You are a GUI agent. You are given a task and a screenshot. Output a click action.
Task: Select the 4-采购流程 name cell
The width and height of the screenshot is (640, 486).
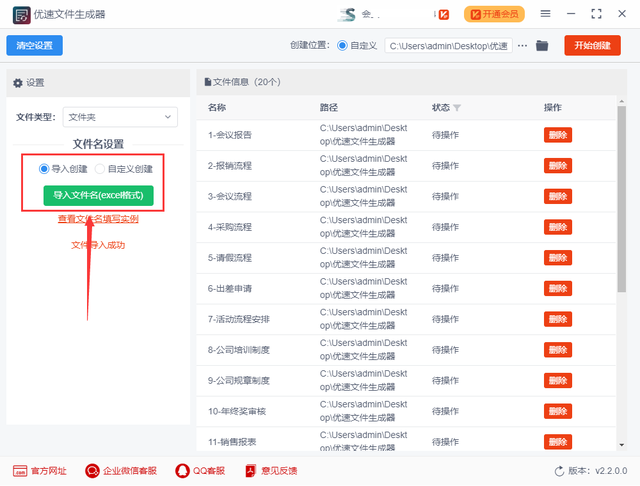coord(230,227)
